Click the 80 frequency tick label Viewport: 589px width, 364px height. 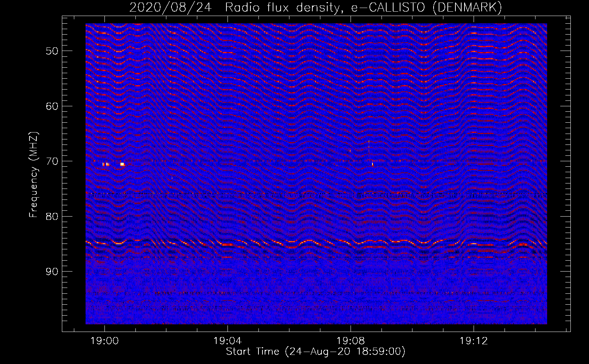(52, 217)
